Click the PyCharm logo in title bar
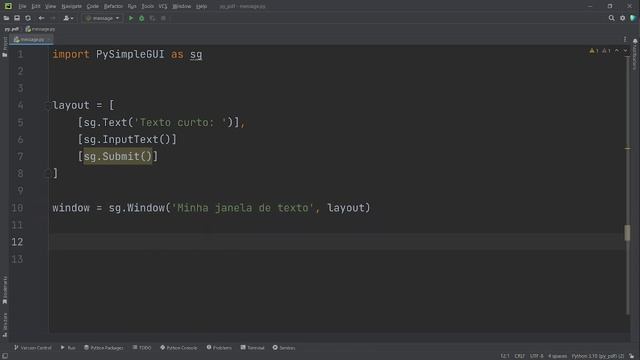The height and width of the screenshot is (360, 640). pyautogui.click(x=8, y=6)
